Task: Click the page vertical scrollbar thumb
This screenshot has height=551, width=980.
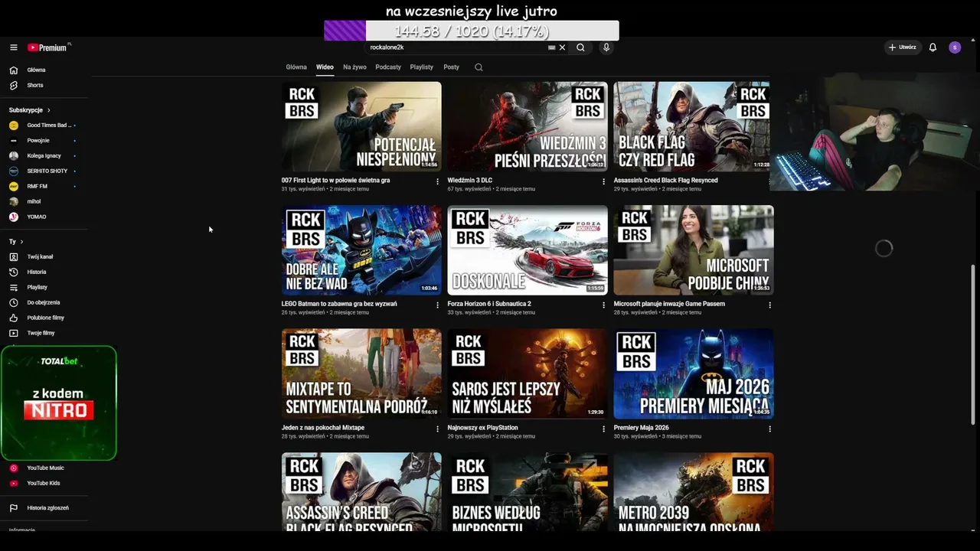Action: point(973,344)
